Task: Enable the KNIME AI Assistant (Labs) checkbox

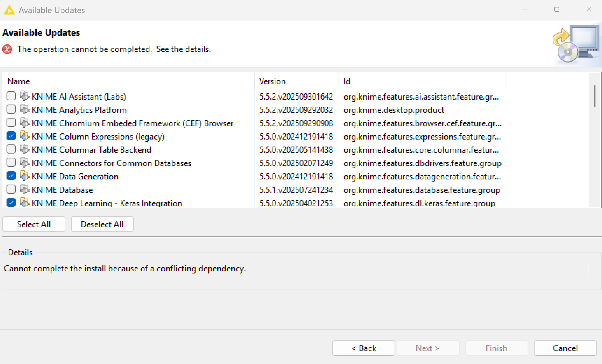Action: [11, 96]
